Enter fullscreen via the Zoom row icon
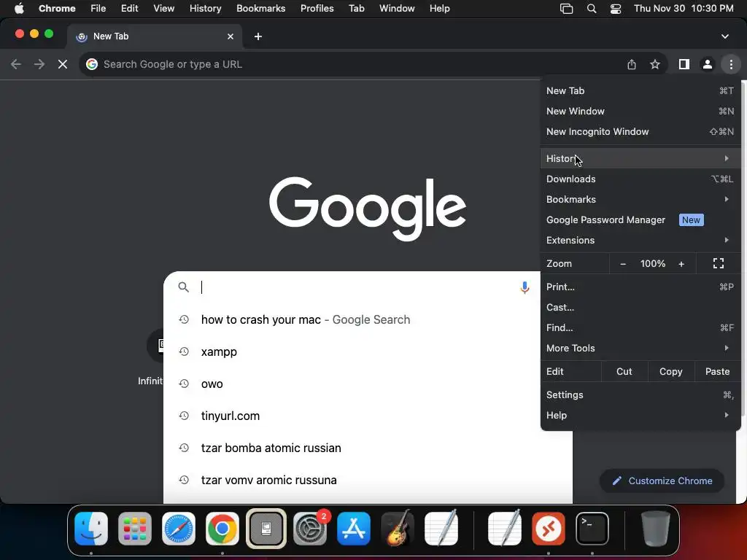This screenshot has width=747, height=560. [x=719, y=263]
